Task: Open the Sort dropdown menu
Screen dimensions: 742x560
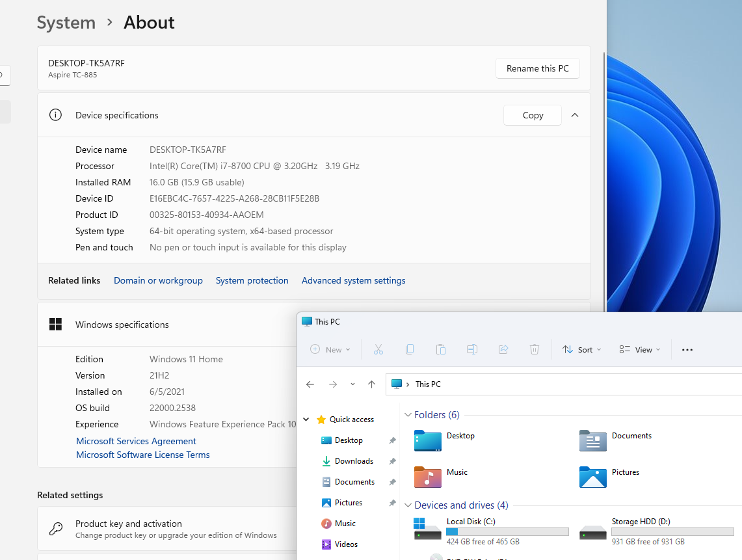Action: tap(581, 349)
